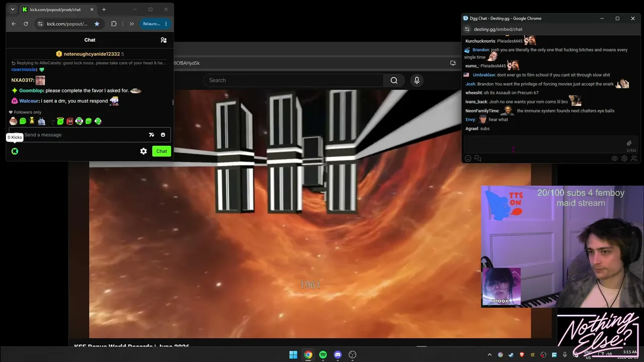View site information for kick.com

40,24
